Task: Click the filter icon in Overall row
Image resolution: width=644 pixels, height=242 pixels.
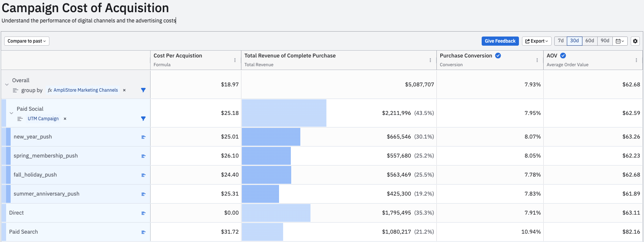Action: click(x=143, y=90)
